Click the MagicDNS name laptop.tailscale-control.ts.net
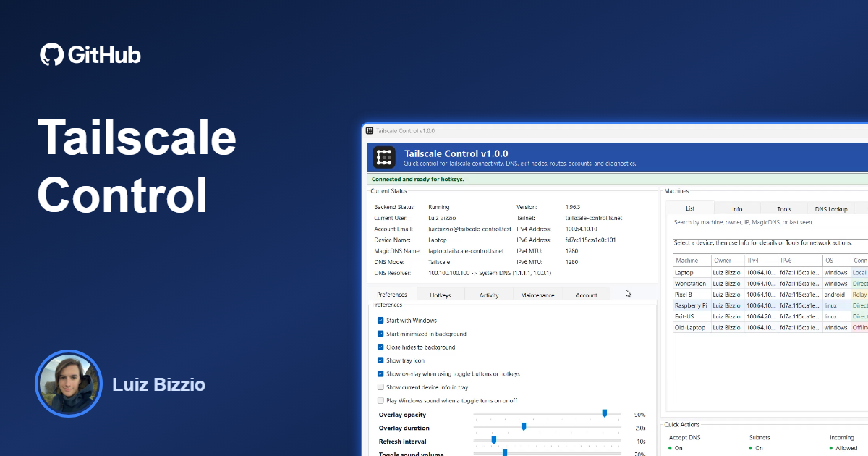 [x=466, y=250]
